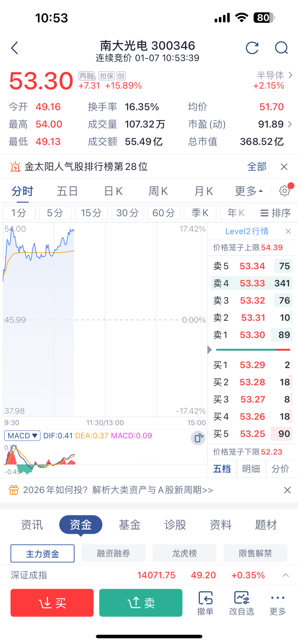Click the rotate chart landscape icon
The image size is (298, 644).
[x=198, y=438]
